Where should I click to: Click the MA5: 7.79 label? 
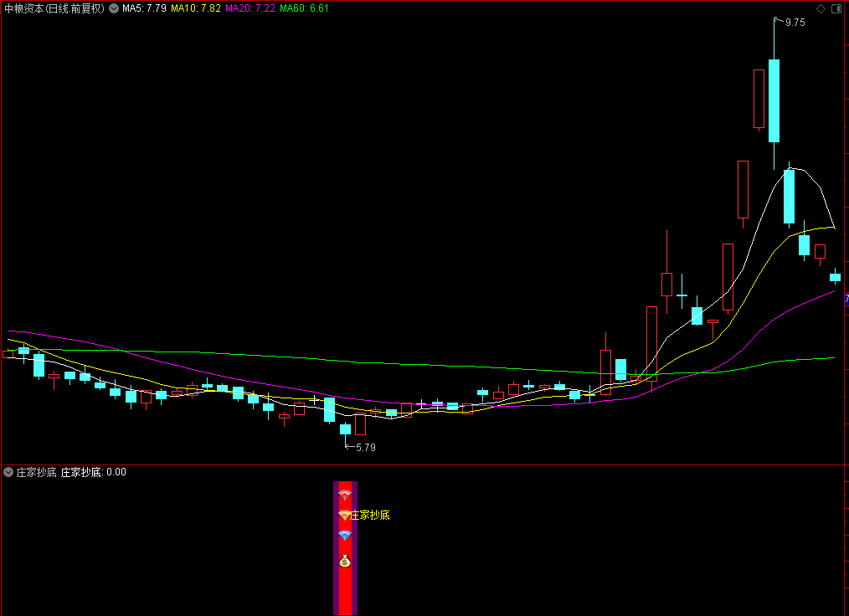coord(144,8)
